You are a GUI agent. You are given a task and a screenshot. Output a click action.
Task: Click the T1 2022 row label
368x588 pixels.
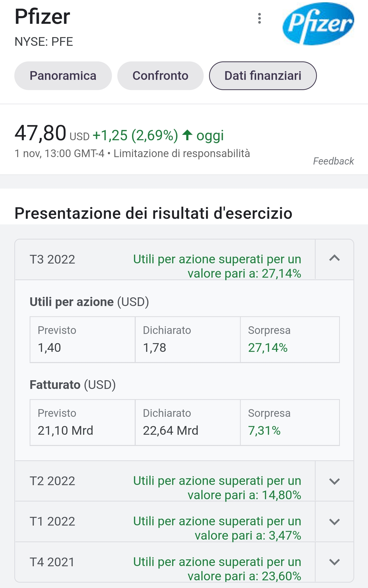click(x=52, y=521)
